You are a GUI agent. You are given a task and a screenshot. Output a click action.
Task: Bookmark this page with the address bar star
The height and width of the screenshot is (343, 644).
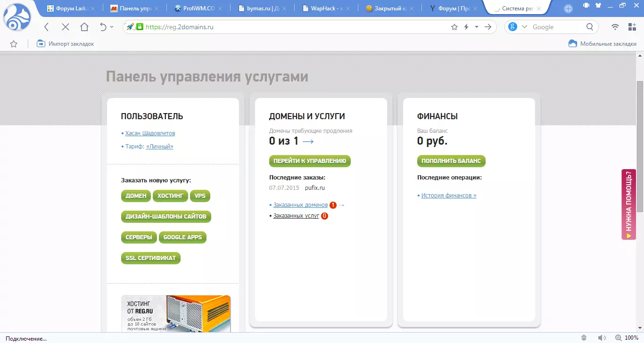(x=454, y=27)
